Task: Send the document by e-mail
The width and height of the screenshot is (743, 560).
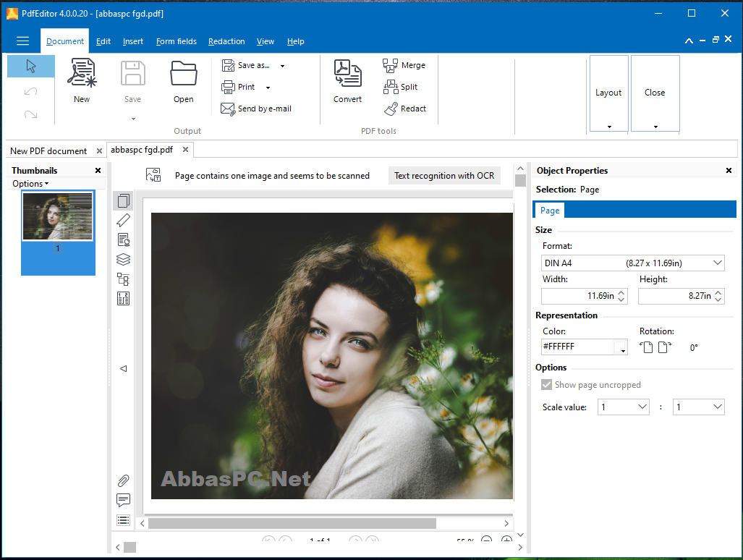Action: pyautogui.click(x=256, y=109)
